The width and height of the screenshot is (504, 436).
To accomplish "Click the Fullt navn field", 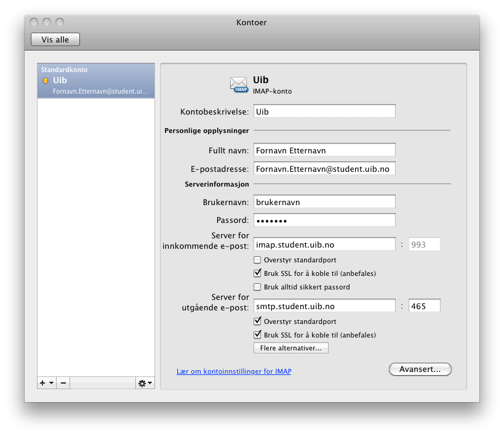I will click(324, 150).
